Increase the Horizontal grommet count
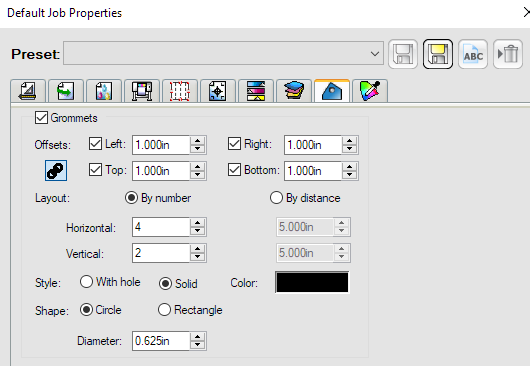530x366 pixels. (x=197, y=223)
